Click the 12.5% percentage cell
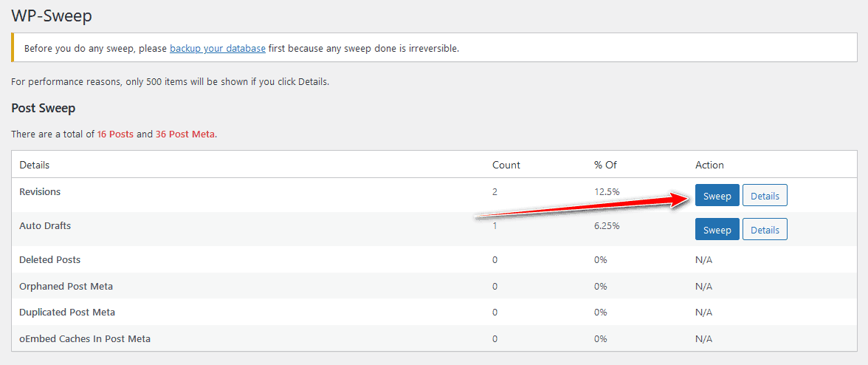This screenshot has height=365, width=868. pos(606,191)
